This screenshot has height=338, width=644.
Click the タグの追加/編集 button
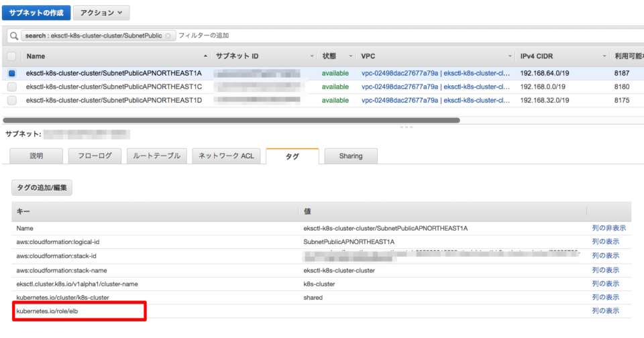[x=42, y=187]
